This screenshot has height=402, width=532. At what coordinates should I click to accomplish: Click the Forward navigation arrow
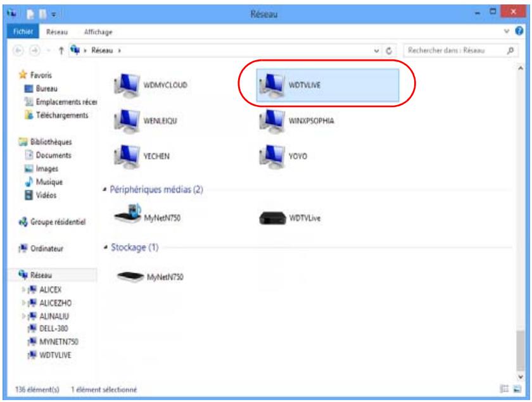[x=34, y=51]
